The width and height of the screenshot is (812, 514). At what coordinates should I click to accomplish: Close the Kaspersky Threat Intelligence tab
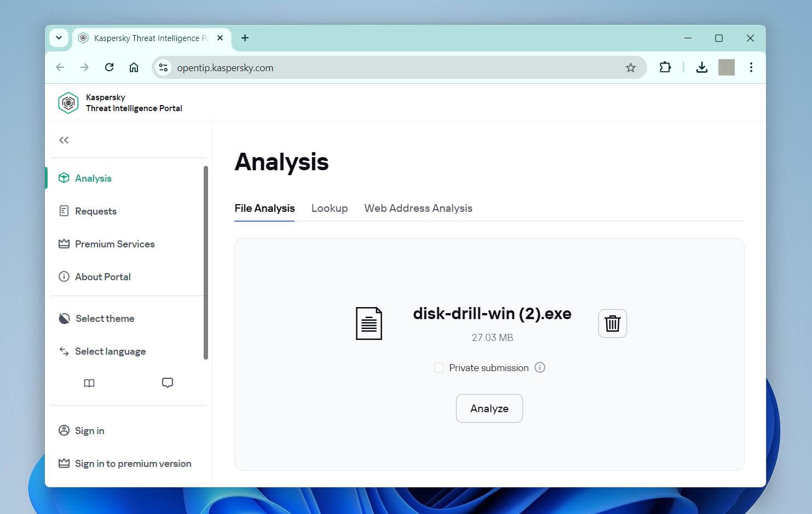coord(220,38)
